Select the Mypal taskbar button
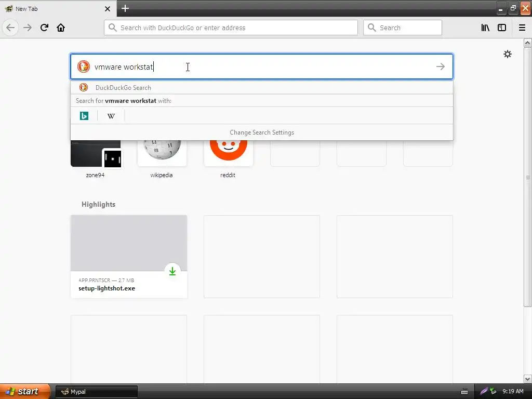 pyautogui.click(x=96, y=392)
